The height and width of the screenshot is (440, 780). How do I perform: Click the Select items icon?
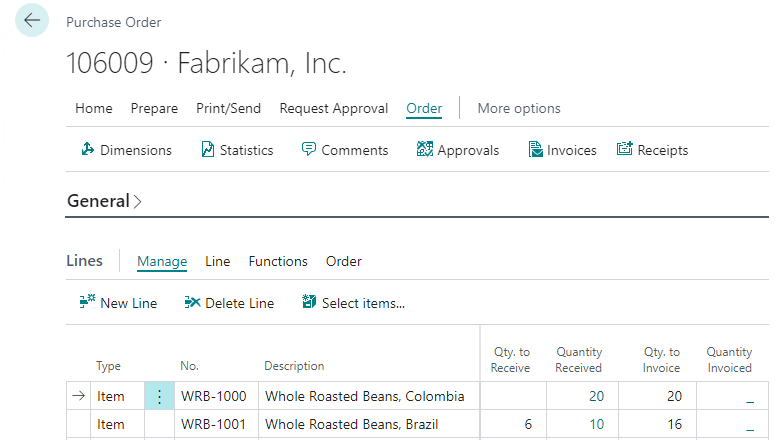[309, 302]
